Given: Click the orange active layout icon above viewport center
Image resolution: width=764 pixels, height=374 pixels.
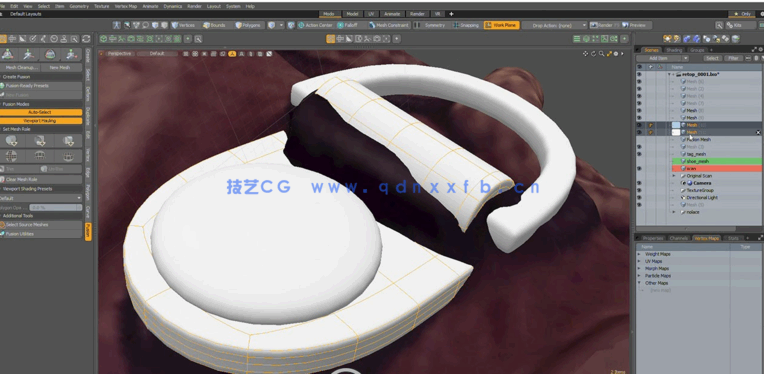Looking at the screenshot, I should (330, 39).
